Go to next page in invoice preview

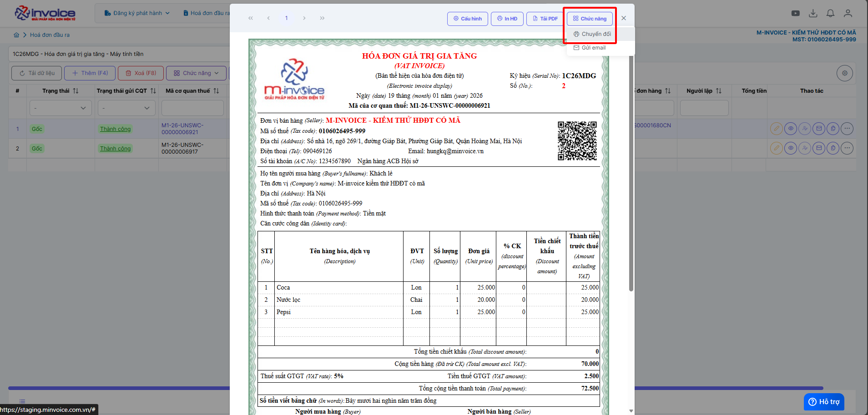coord(304,18)
